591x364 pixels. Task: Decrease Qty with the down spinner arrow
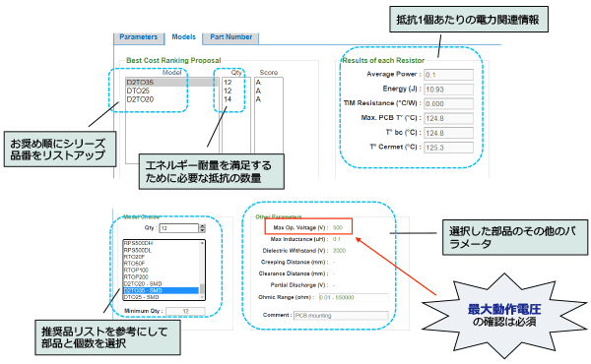(202, 230)
